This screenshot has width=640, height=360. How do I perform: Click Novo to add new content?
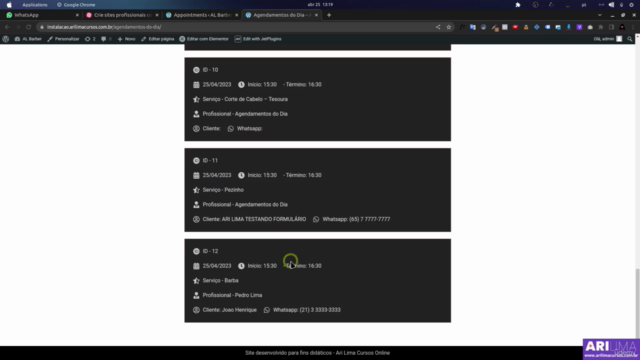(127, 39)
